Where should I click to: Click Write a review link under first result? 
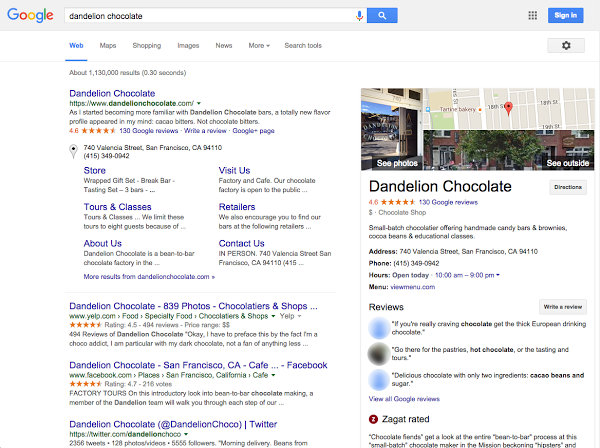pos(205,131)
